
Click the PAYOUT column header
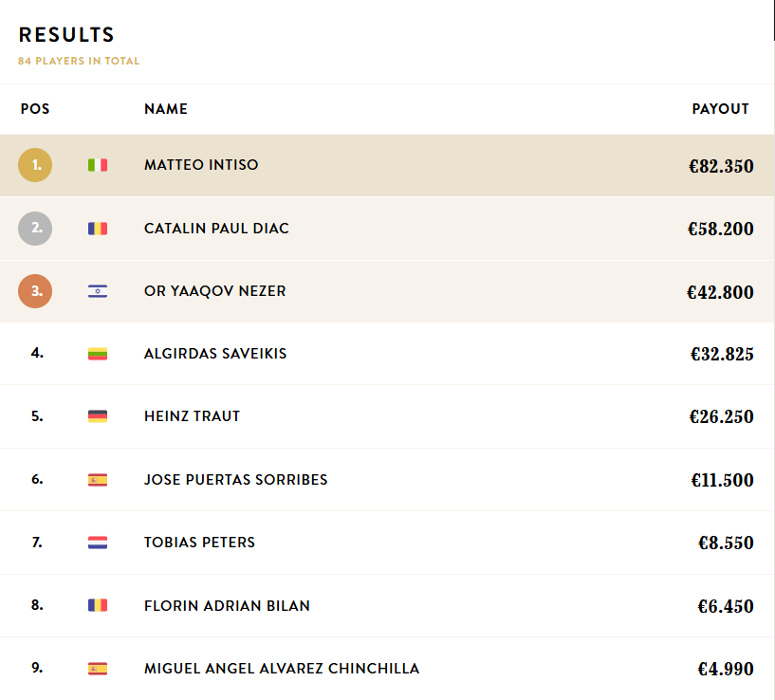tap(720, 109)
